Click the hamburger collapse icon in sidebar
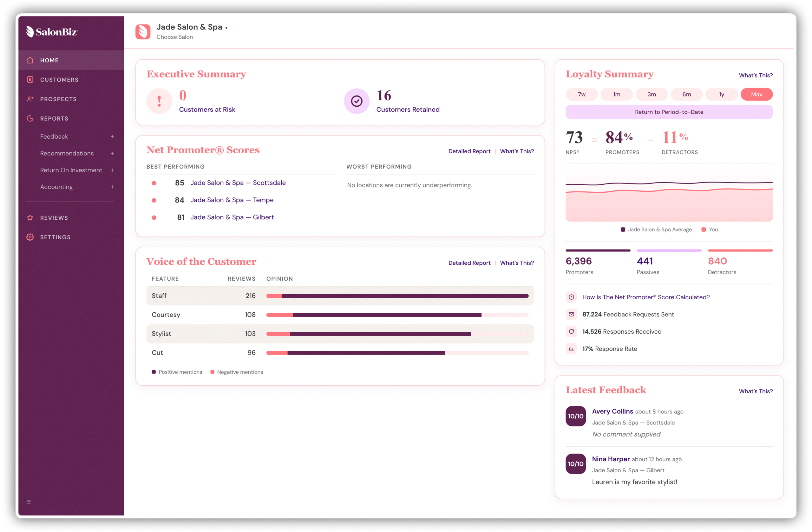812x532 pixels. tap(29, 502)
